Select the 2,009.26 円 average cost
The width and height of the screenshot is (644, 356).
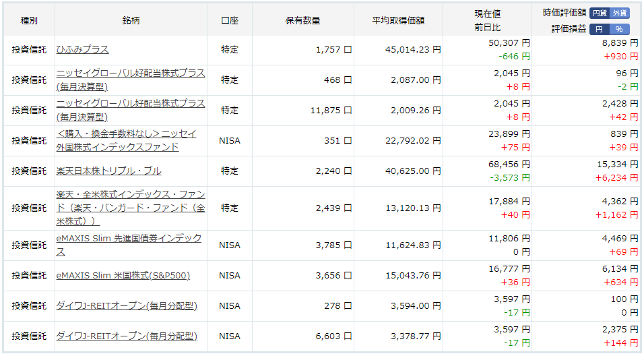[x=416, y=110]
